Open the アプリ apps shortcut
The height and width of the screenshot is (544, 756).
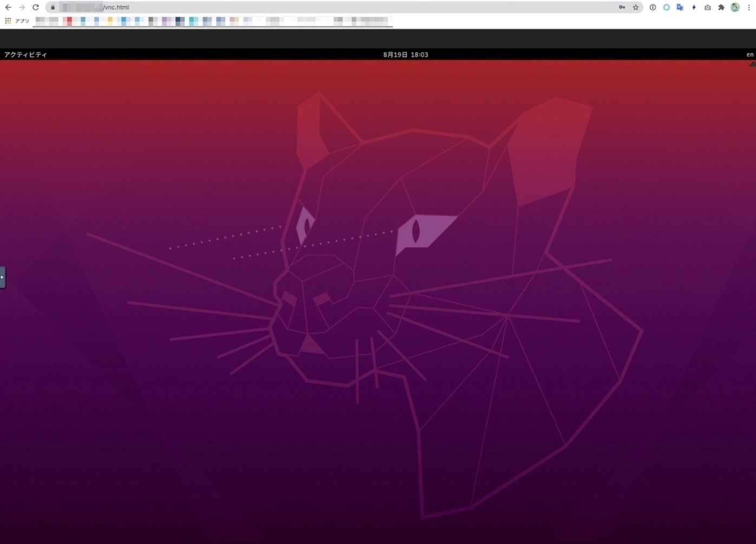(x=17, y=21)
